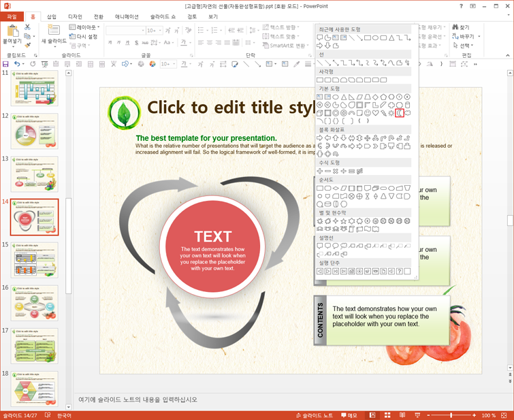Switch to the 전환 (Transitions) tab
Image resolution: width=514 pixels, height=420 pixels.
point(98,17)
